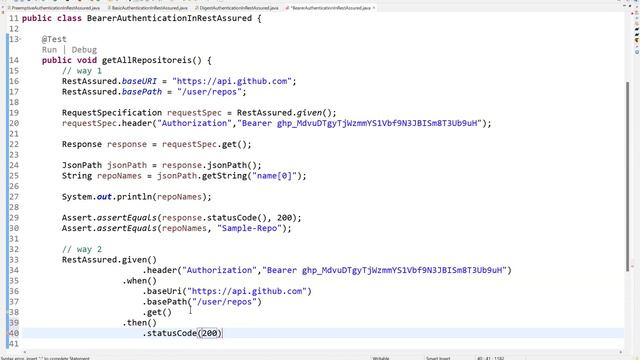Click the Writable status bar entry
Viewport: 640px width, 360px height.
point(380,358)
